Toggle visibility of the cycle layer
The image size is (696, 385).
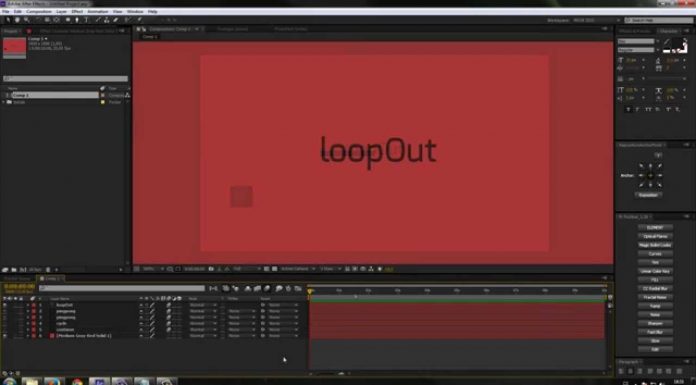coord(5,324)
